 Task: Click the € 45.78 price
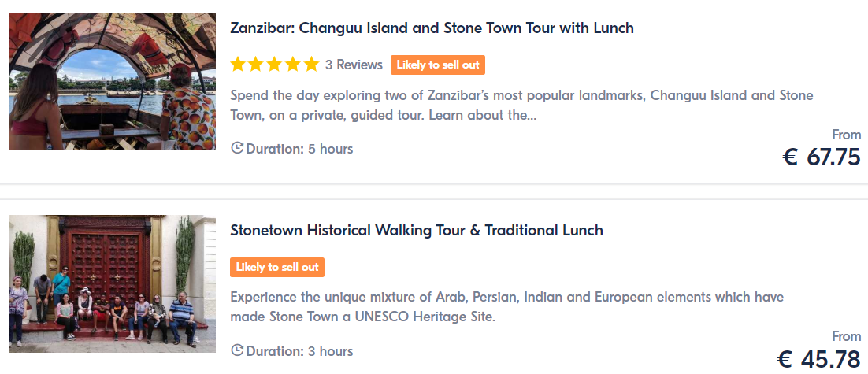click(x=819, y=360)
